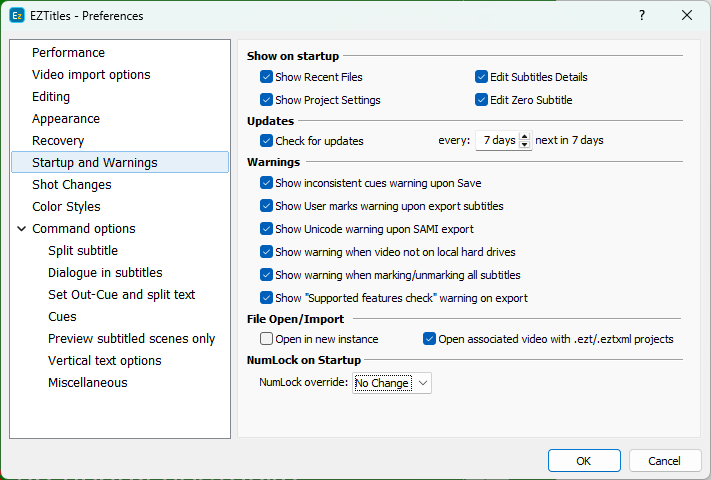Toggle Show Project Settings checkbox
Viewport: 711px width, 480px height.
pos(266,100)
